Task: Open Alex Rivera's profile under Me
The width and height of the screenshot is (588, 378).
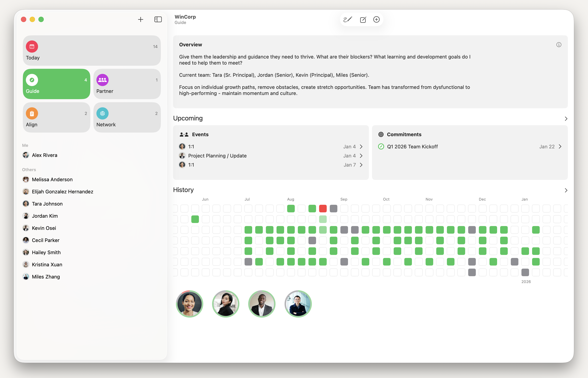Action: (x=44, y=155)
